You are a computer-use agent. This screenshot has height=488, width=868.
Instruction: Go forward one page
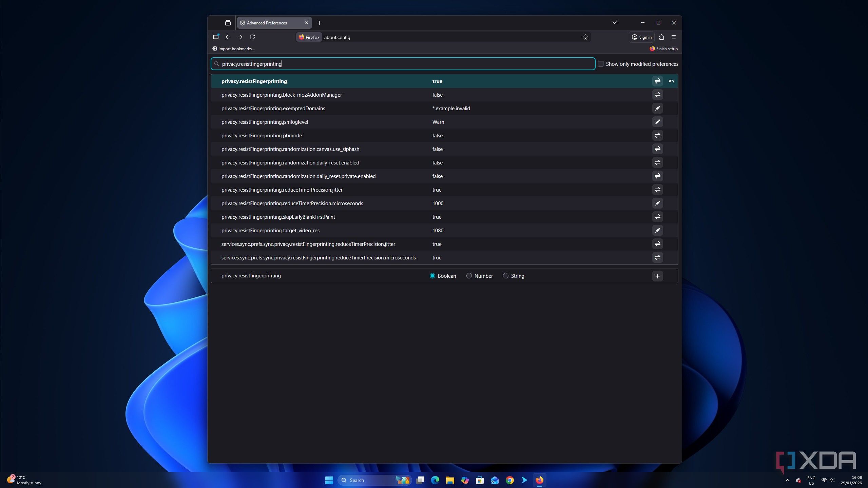[x=240, y=37]
